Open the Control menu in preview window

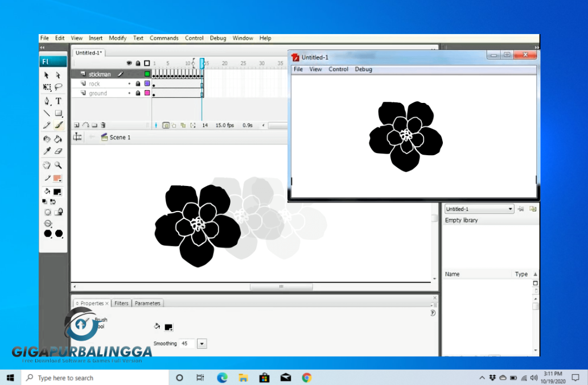click(x=338, y=69)
